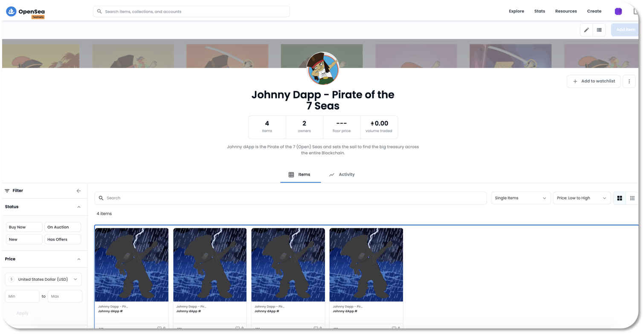Open the United States Dollar currency dropdown

44,279
